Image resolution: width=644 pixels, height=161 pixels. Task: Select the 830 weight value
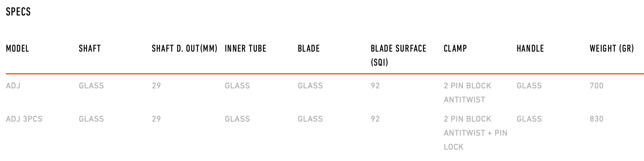click(596, 119)
